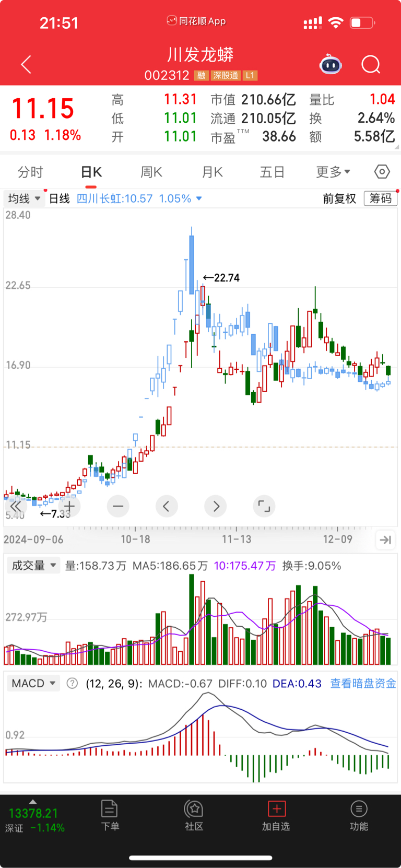This screenshot has height=868, width=401.
Task: Tap the 融 margin badge
Action: [x=201, y=76]
